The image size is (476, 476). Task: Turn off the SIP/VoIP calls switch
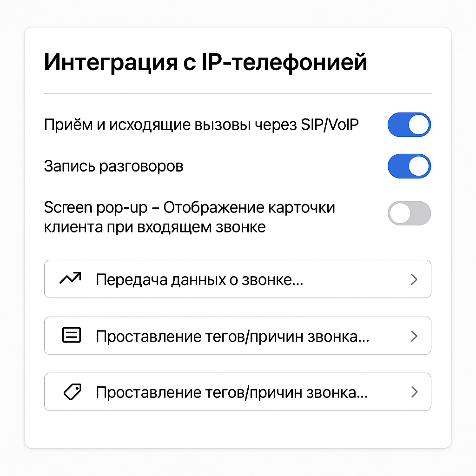(x=409, y=125)
